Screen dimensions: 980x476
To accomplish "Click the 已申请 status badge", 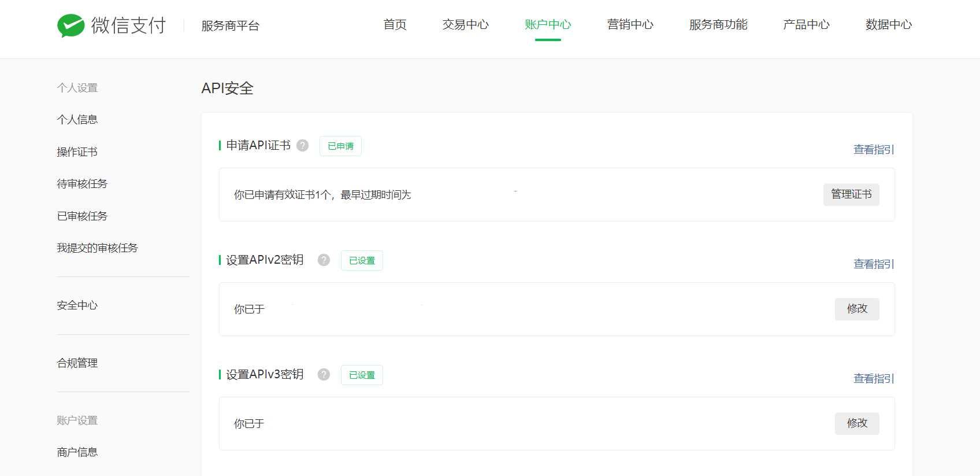I will 340,146.
